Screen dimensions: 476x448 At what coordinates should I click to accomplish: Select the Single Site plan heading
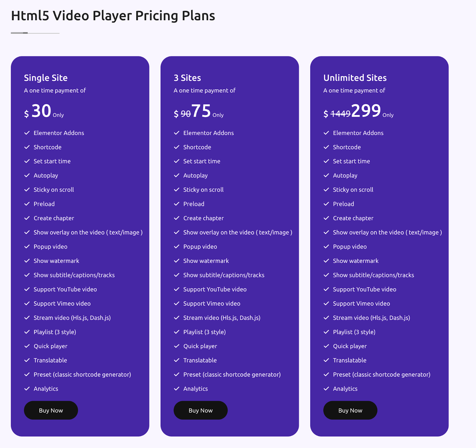point(46,78)
